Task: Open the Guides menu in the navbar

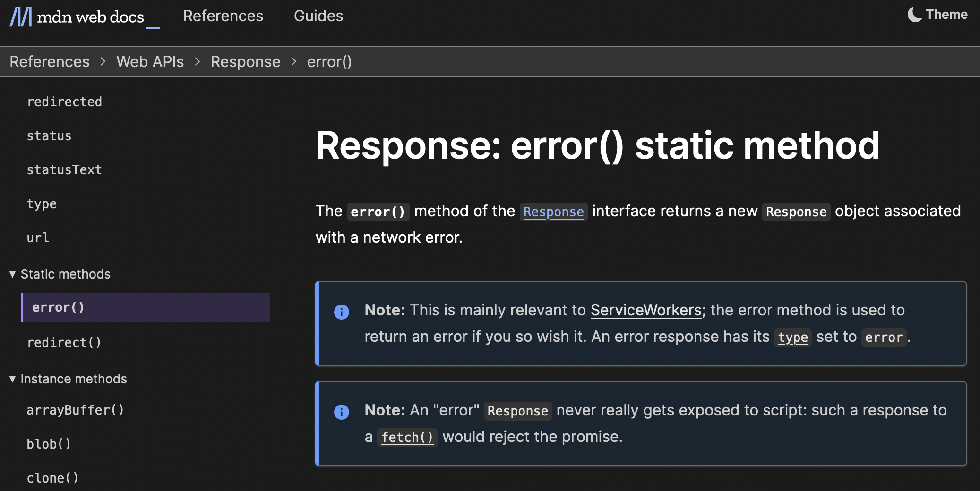Action: (318, 16)
